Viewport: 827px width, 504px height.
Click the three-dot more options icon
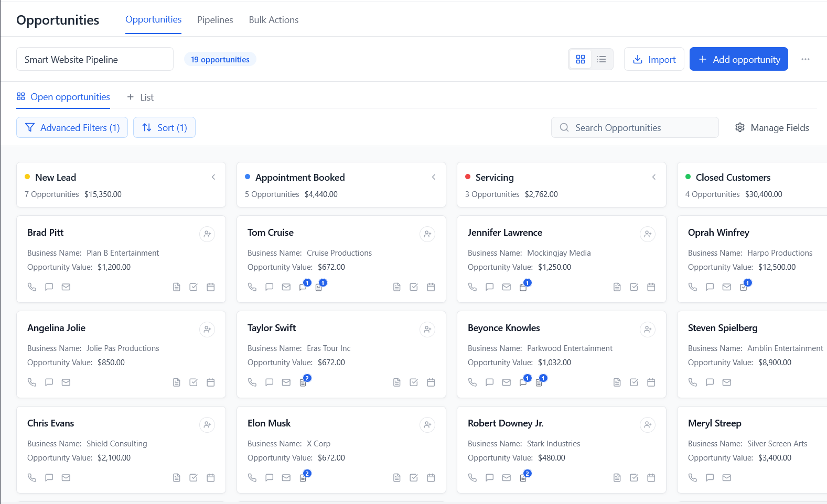[x=805, y=59]
